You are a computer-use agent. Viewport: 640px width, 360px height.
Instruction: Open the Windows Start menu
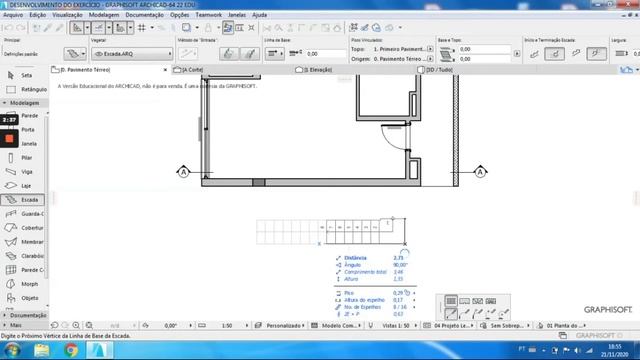point(12,350)
